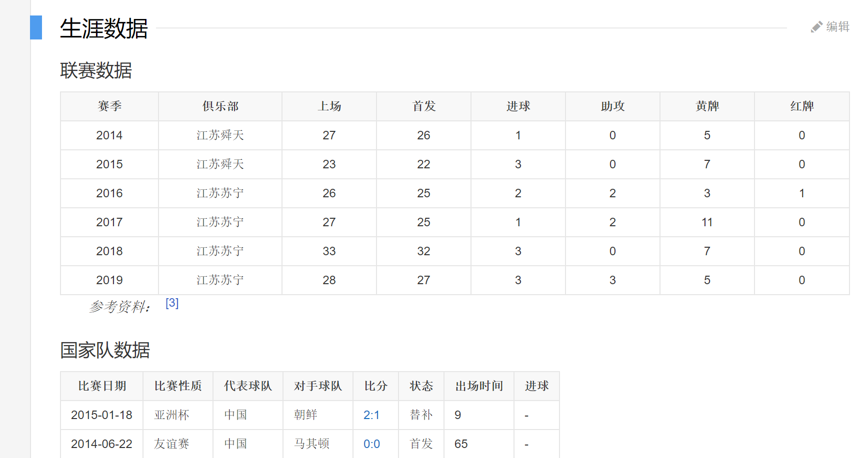The image size is (868, 458).
Task: Click opponent team 马其顿
Action: pos(311,444)
